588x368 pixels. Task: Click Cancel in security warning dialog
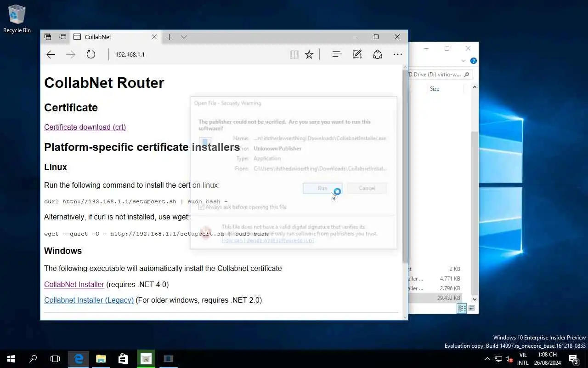point(367,188)
